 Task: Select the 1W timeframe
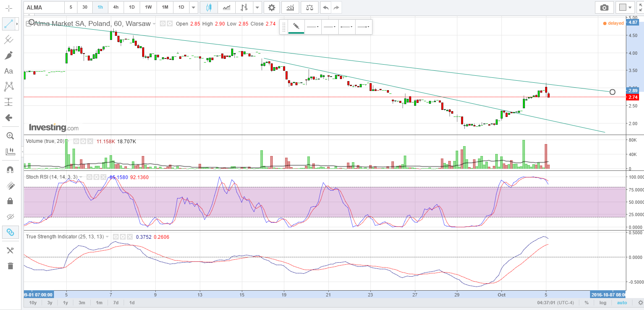pos(148,7)
